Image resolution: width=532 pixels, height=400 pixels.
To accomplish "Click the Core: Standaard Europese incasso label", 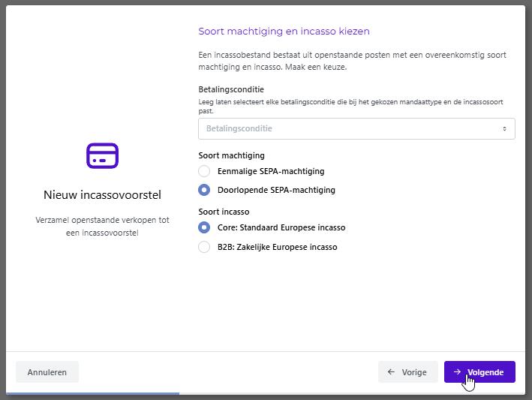I will 281,227.
